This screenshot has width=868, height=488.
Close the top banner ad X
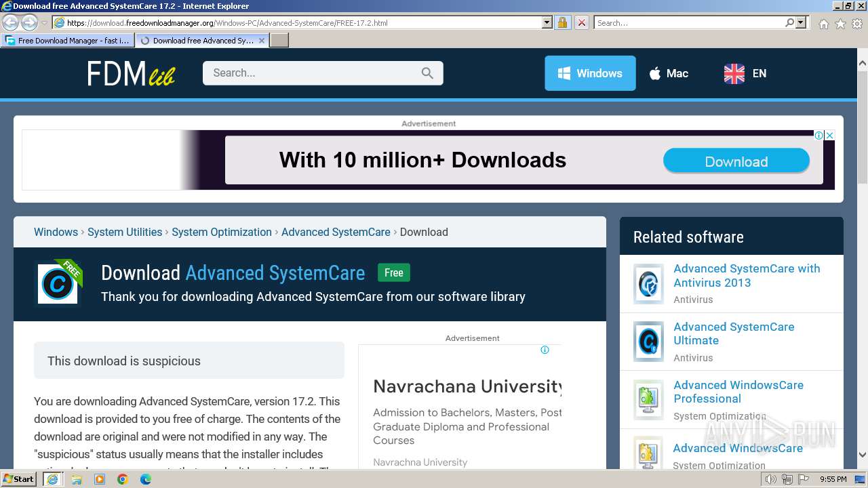[x=829, y=135]
